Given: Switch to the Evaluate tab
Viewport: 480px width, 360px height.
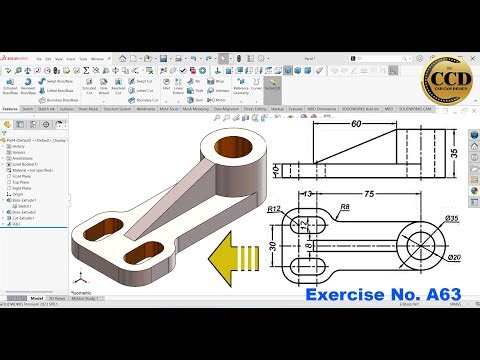Looking at the screenshot, I should [x=295, y=109].
